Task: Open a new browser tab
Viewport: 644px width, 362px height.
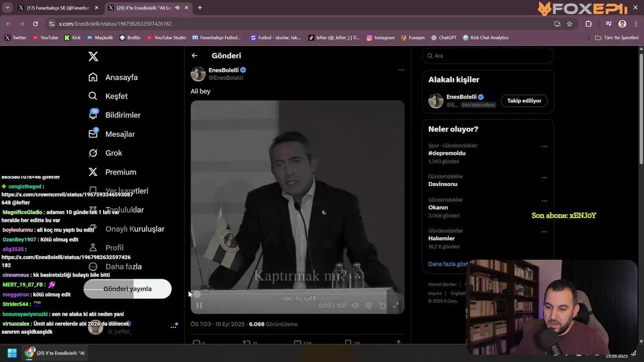Action: pos(200,8)
